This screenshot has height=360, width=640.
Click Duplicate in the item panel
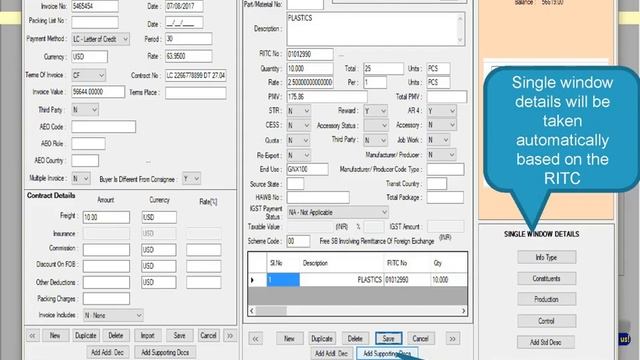(322, 338)
